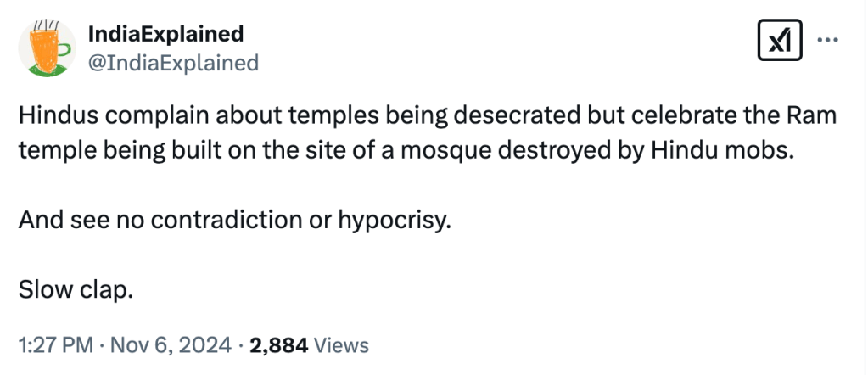The width and height of the screenshot is (868, 375).
Task: Open the IndiaExplained display name profile
Action: coord(165,34)
